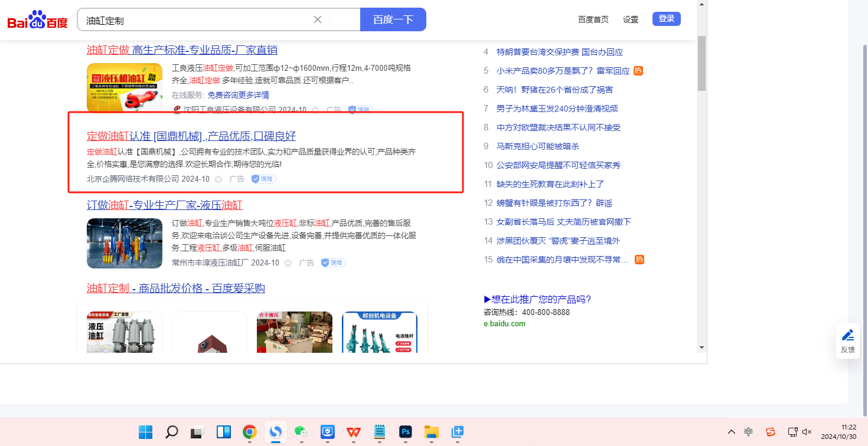This screenshot has width=868, height=446.
Task: Click the Baidu logo
Action: 37,21
